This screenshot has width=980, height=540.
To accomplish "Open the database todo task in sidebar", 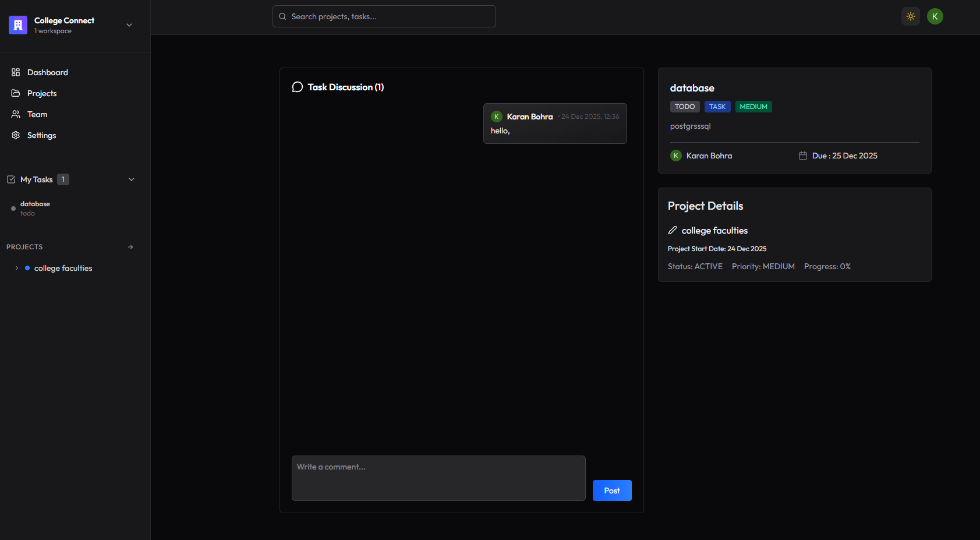I will click(75, 208).
